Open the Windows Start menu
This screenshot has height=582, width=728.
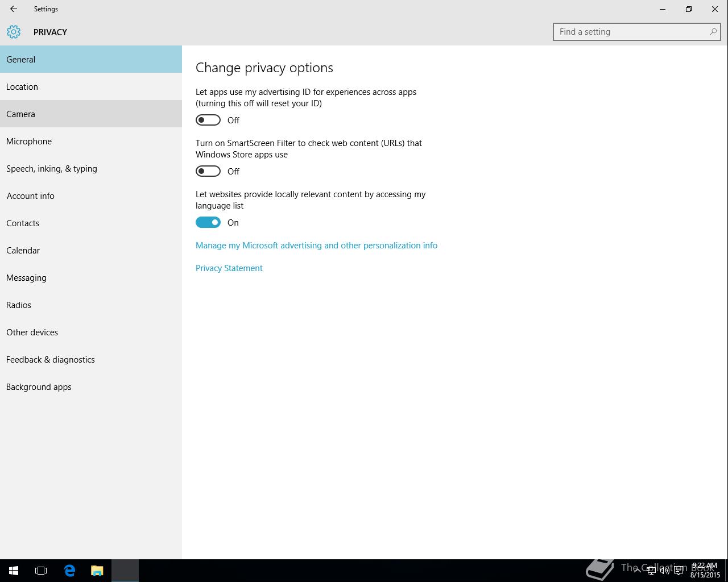pos(14,571)
